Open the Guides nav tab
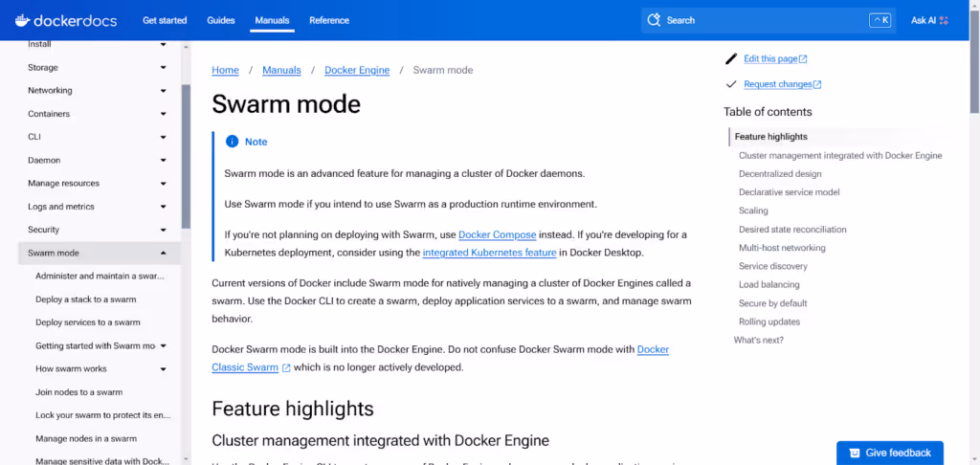 [x=221, y=20]
